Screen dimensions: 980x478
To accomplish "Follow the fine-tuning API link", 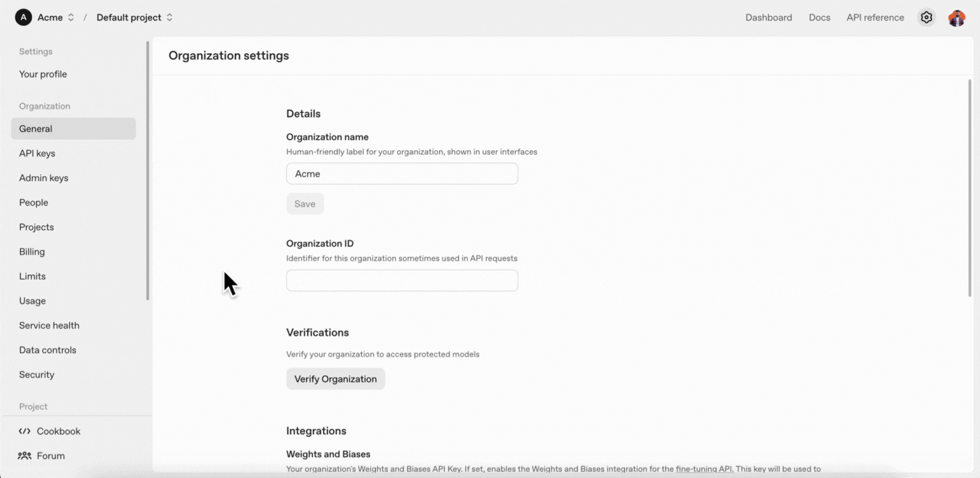I will [704, 469].
